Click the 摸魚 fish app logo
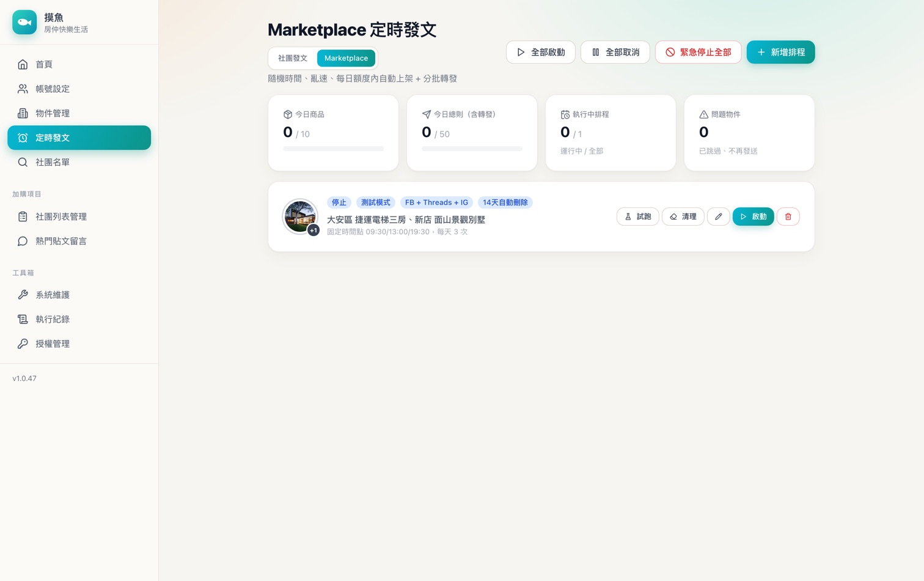This screenshot has width=924, height=581. pyautogui.click(x=24, y=23)
